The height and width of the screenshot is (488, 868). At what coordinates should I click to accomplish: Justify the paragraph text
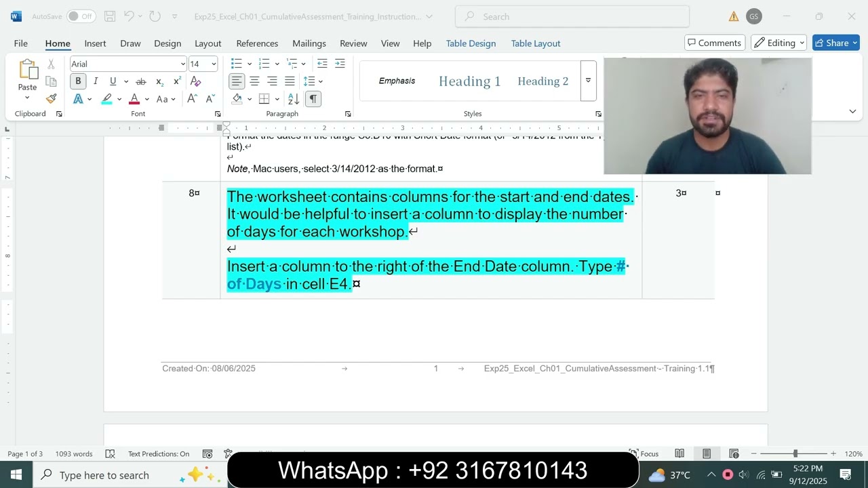(x=290, y=81)
